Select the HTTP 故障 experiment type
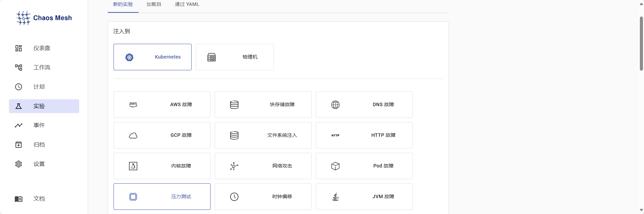Viewport: 644px width, 214px height. [x=364, y=135]
